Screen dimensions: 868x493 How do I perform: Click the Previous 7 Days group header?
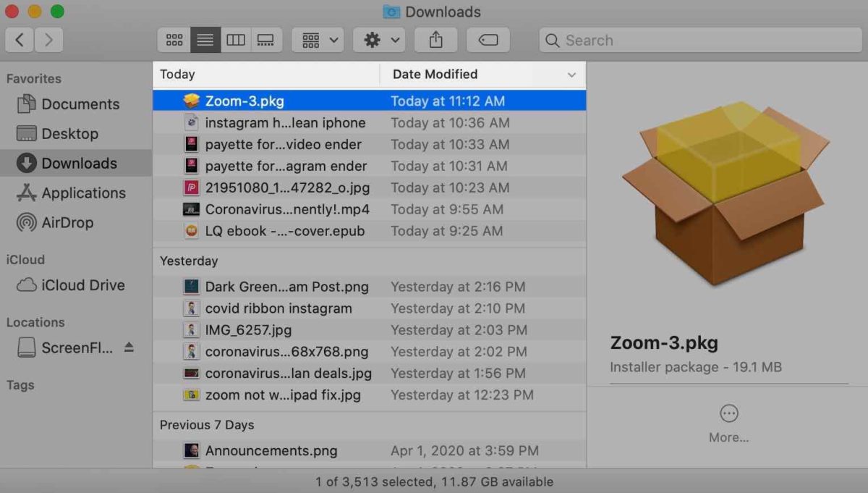coord(207,425)
